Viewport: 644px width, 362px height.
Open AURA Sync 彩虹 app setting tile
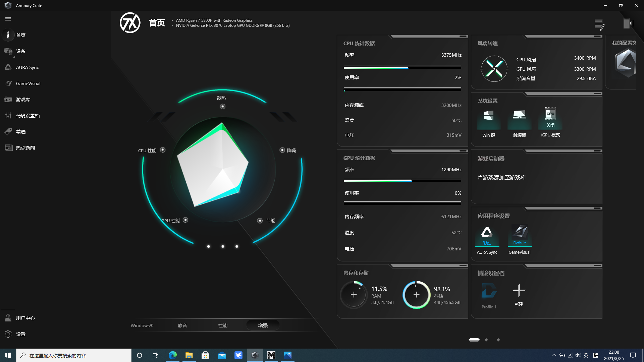tap(487, 235)
